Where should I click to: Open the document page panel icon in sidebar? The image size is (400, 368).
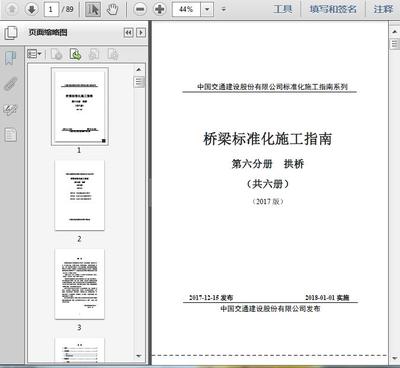10,135
